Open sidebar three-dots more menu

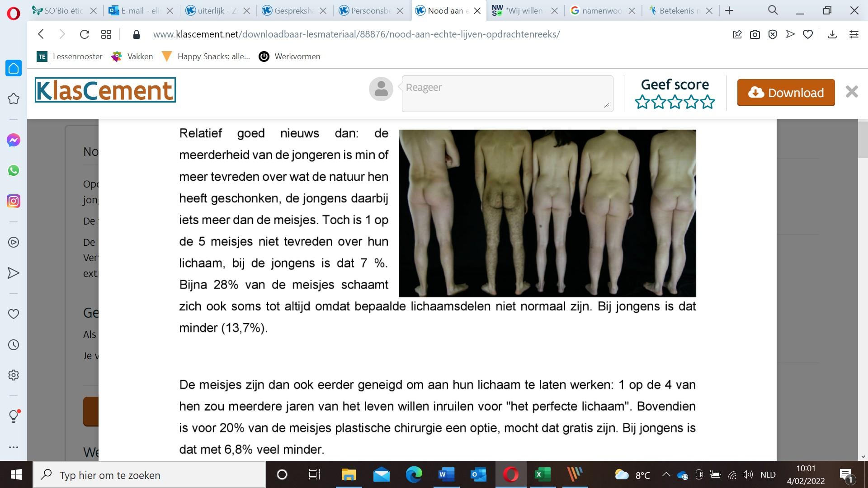coord(14,447)
